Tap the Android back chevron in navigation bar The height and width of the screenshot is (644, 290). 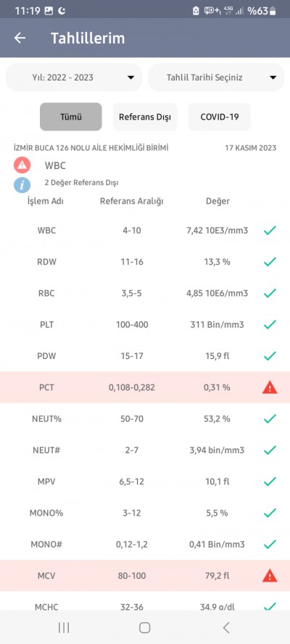(x=226, y=627)
